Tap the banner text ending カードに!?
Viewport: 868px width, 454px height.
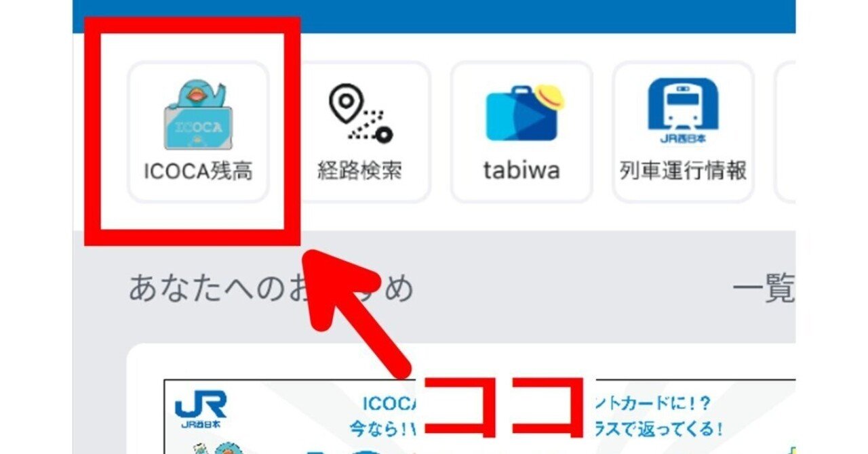pos(652,405)
